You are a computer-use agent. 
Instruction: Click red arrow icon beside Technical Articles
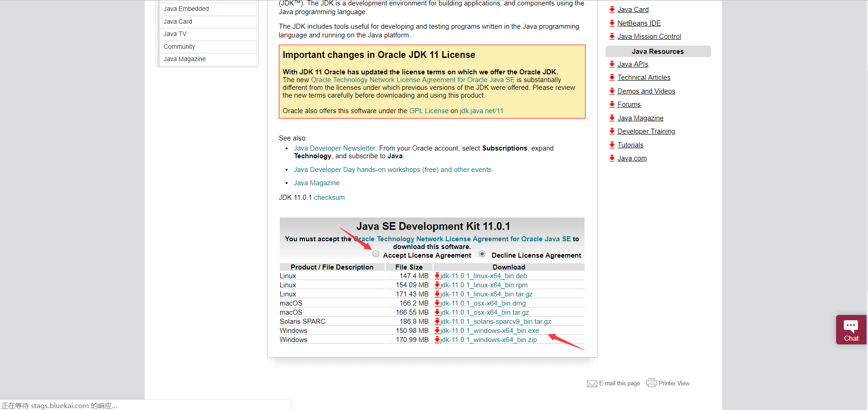click(x=612, y=78)
